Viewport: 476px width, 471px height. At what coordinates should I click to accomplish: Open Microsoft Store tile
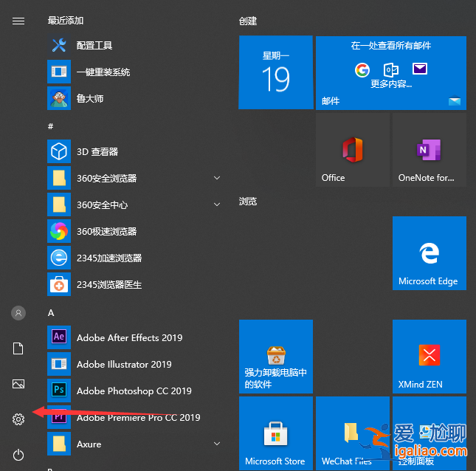(276, 433)
